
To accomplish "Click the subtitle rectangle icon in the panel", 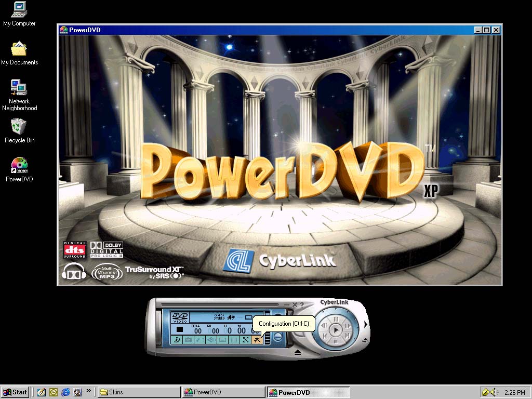I will pos(222,340).
